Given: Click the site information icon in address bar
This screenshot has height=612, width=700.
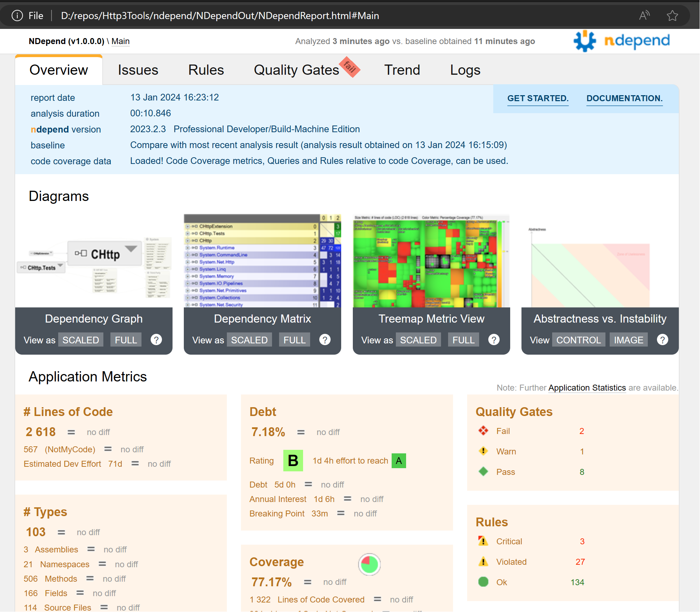Looking at the screenshot, I should point(17,16).
